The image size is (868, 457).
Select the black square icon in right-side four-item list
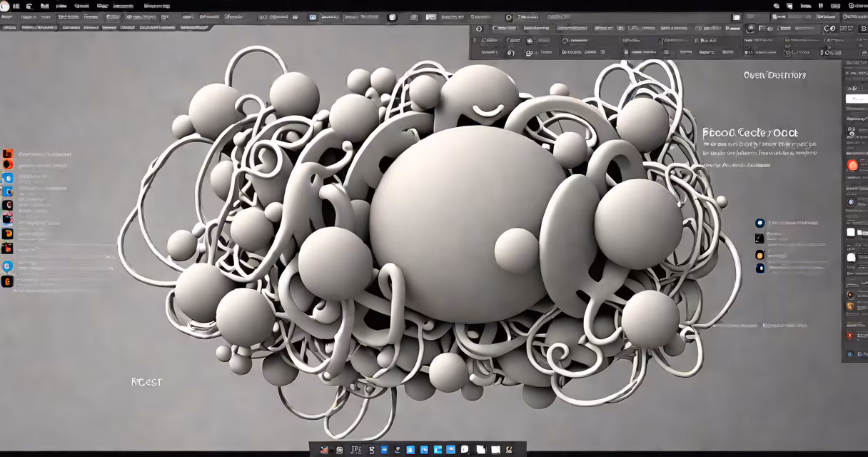pos(759,238)
